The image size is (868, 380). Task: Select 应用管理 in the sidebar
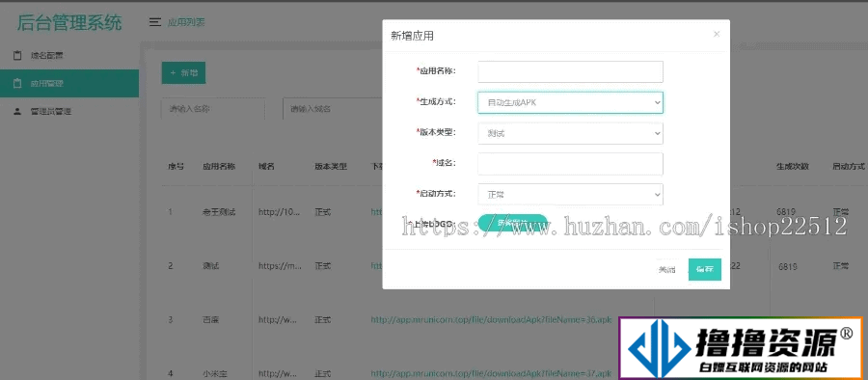click(69, 84)
